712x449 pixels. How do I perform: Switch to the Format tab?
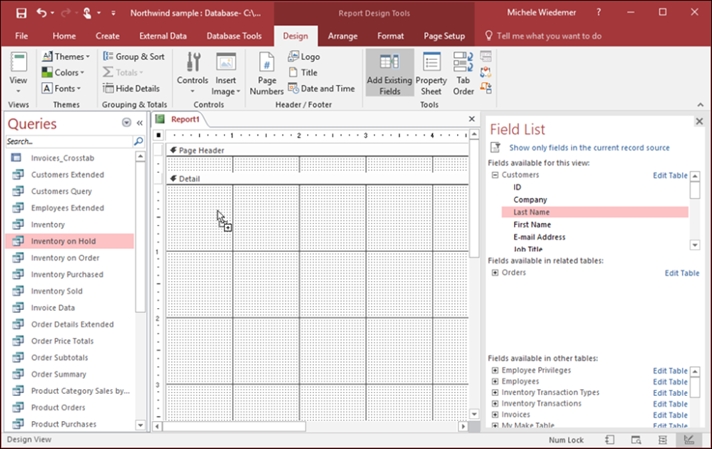pos(391,36)
